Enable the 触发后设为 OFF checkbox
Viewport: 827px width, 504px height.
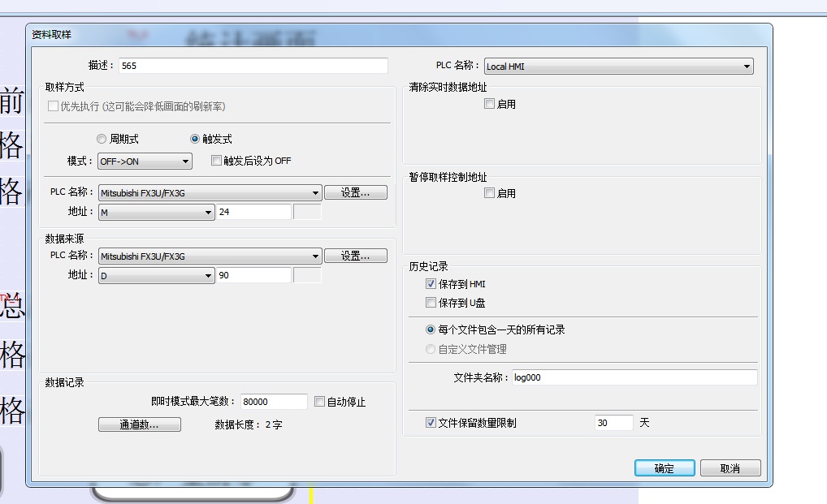216,161
